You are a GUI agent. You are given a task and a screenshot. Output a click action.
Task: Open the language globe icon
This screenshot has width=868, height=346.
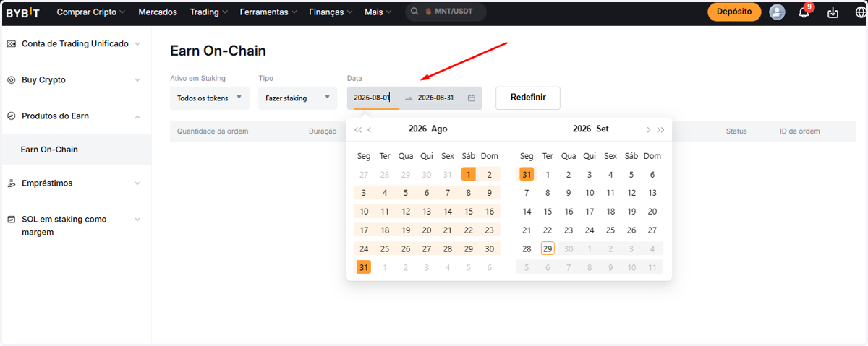pyautogui.click(x=860, y=12)
